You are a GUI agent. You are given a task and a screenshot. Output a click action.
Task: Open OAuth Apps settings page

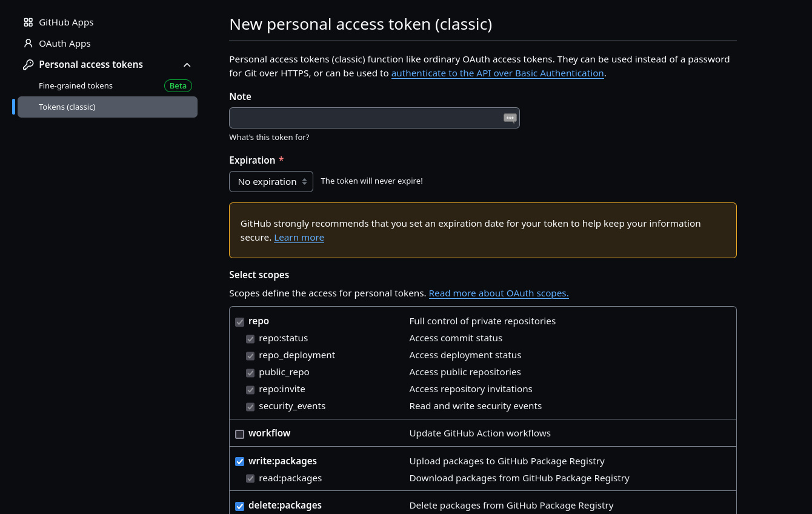(x=65, y=44)
